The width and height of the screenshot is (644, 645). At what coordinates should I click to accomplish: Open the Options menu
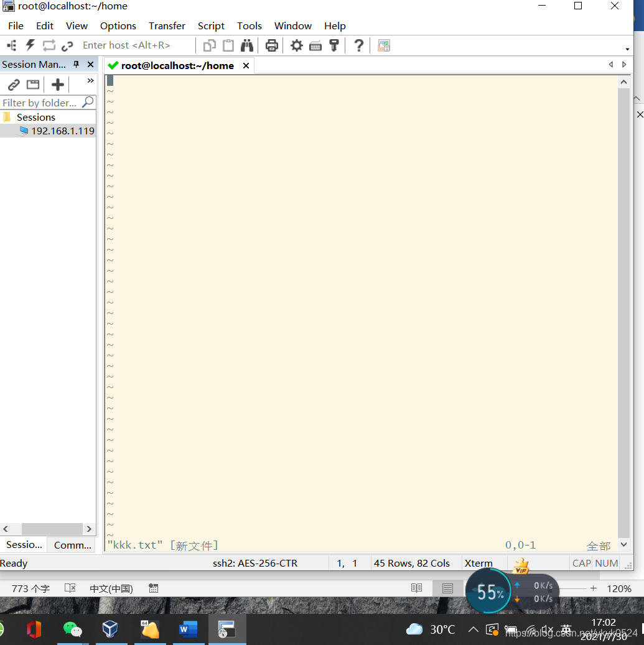point(118,26)
